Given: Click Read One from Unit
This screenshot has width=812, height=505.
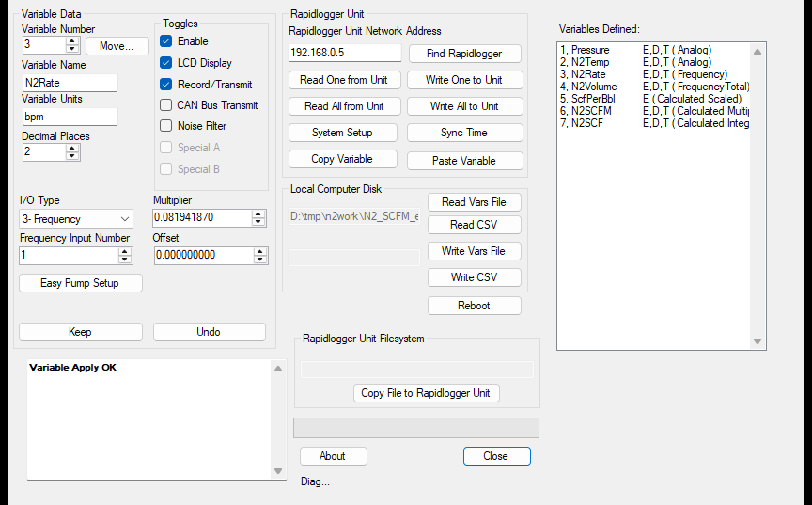Looking at the screenshot, I should click(x=344, y=80).
